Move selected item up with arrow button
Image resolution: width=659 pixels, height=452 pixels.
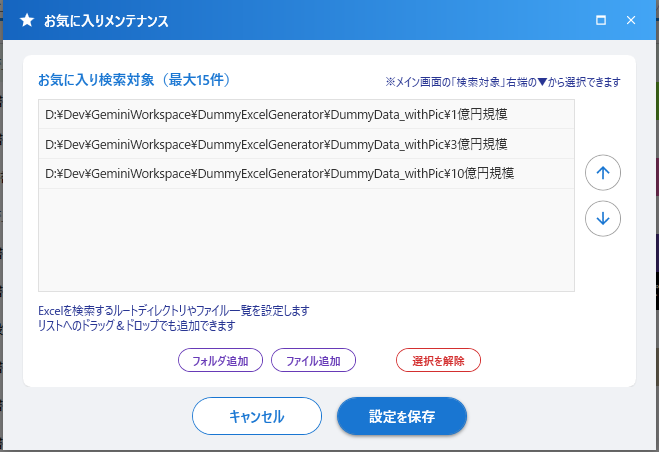click(x=603, y=173)
